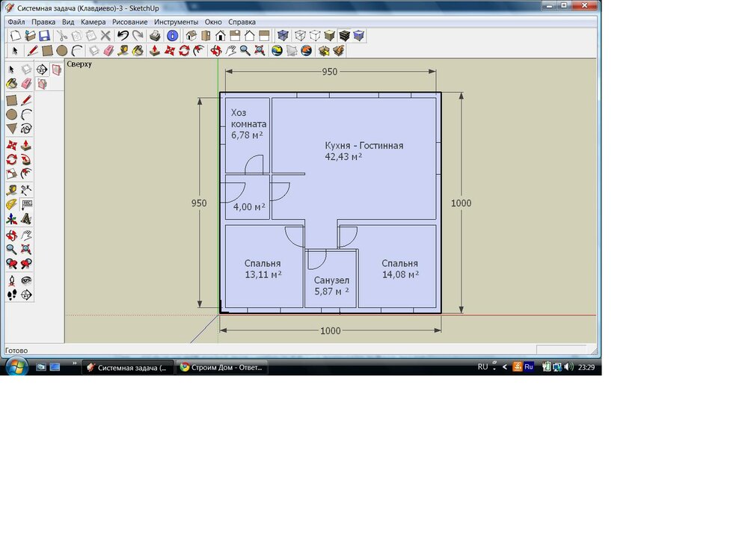The width and height of the screenshot is (748, 560).
Task: Click the Print icon in top toolbar
Action: click(x=155, y=36)
